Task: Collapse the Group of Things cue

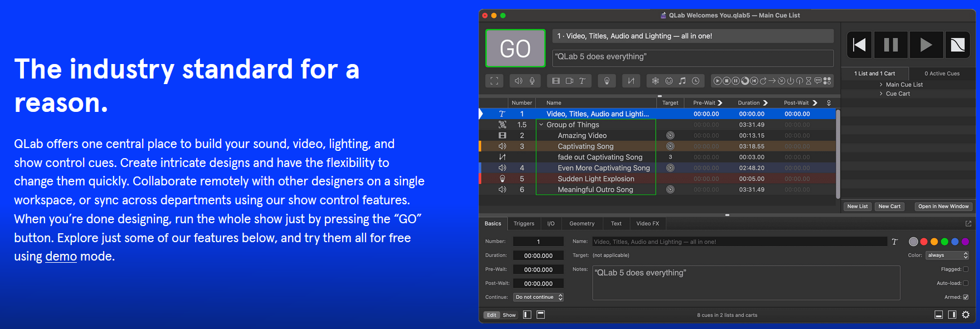Action: [541, 125]
